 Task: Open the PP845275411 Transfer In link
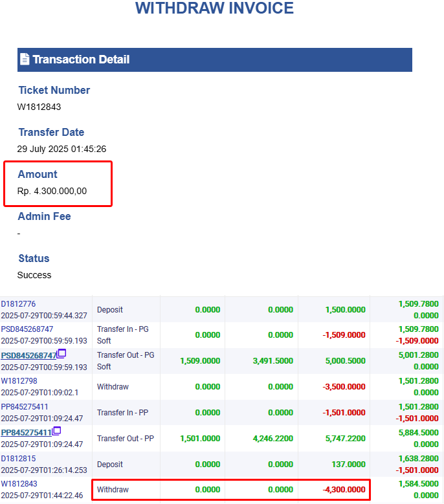25,406
